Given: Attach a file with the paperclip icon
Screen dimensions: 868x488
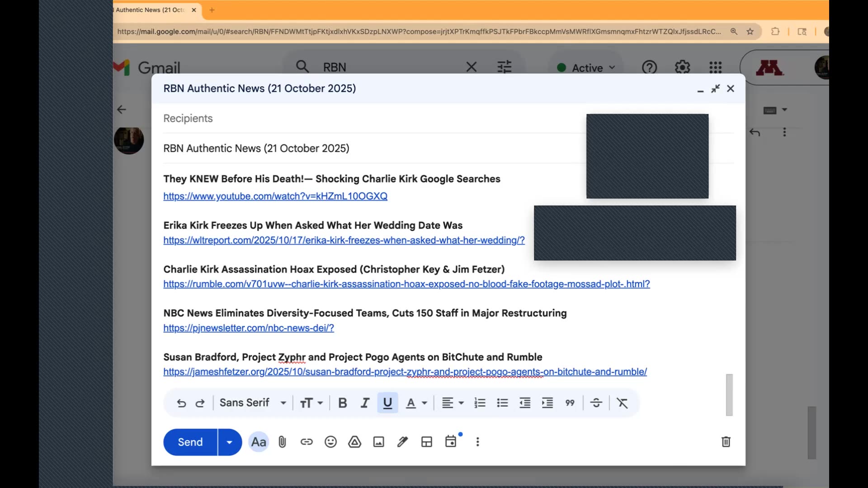Looking at the screenshot, I should click(282, 442).
